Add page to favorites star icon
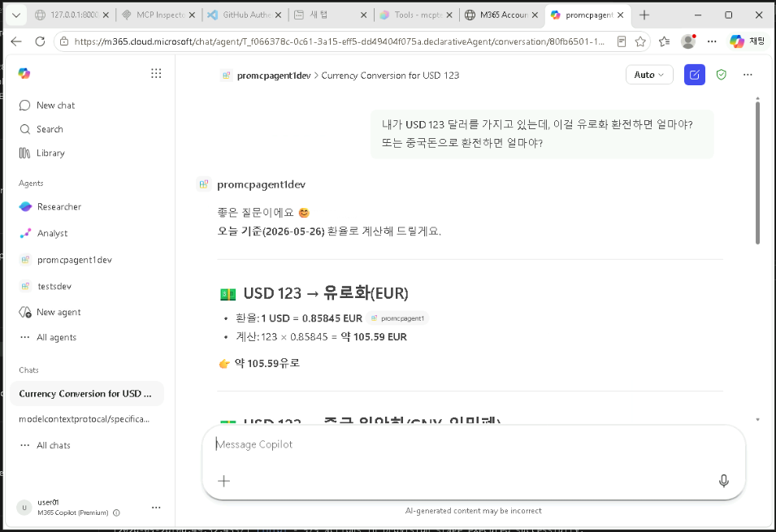776x532 pixels. (640, 41)
